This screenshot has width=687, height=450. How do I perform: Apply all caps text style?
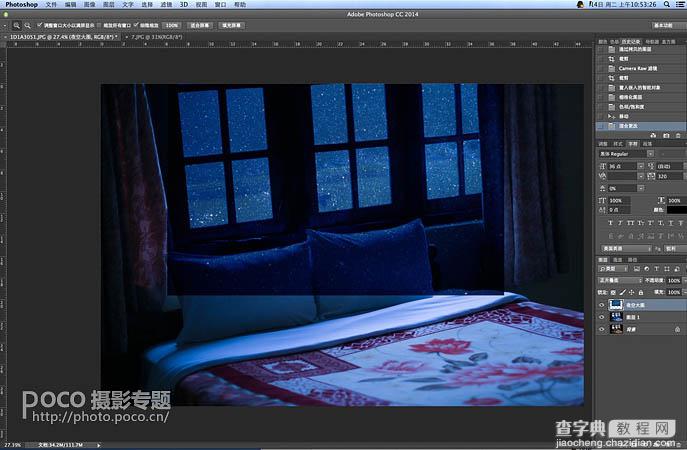tap(630, 223)
